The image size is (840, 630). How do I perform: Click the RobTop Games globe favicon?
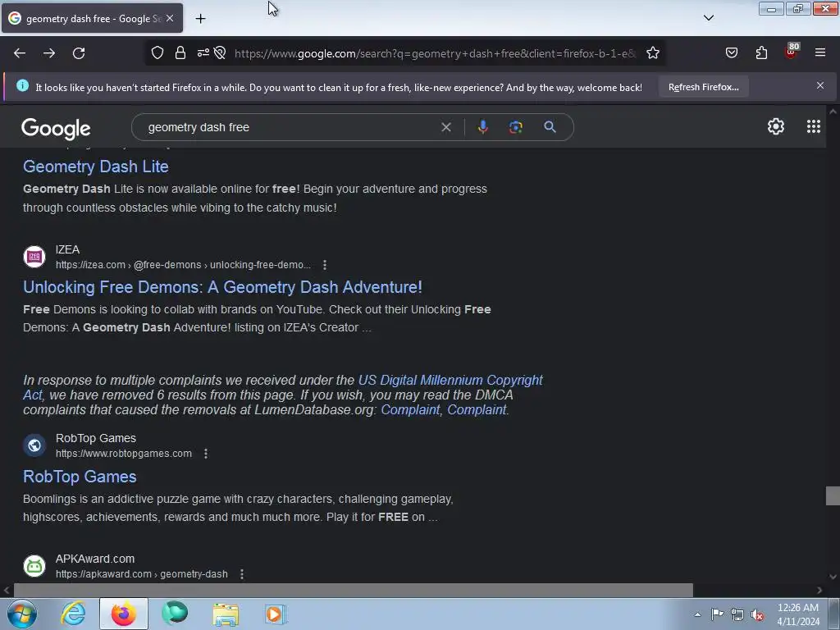tap(34, 445)
